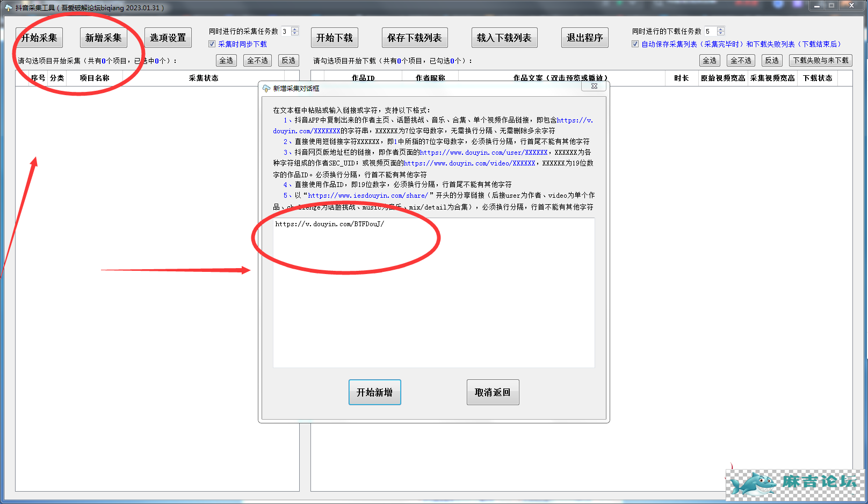Screen dimensions: 868x504
Task: Click 原始视频宽高 column header
Action: (x=723, y=78)
